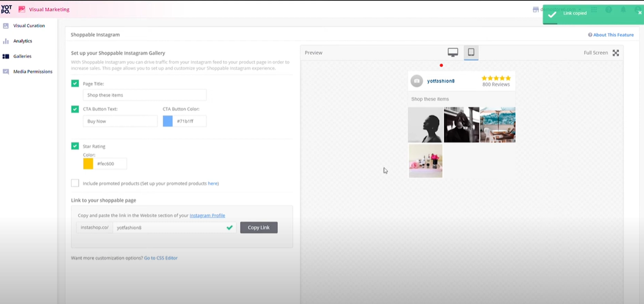This screenshot has height=304, width=644.
Task: Select the woman profile silhouette thumbnail
Action: (x=425, y=125)
